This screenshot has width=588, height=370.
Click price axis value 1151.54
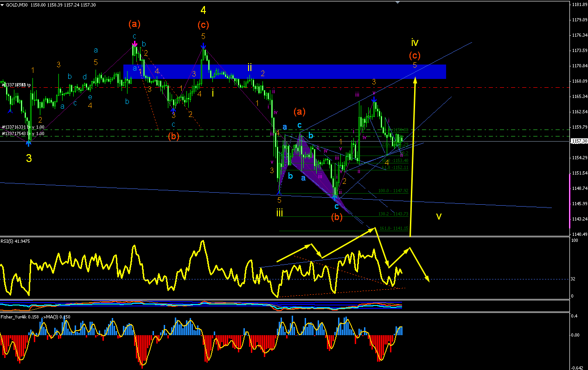point(580,173)
